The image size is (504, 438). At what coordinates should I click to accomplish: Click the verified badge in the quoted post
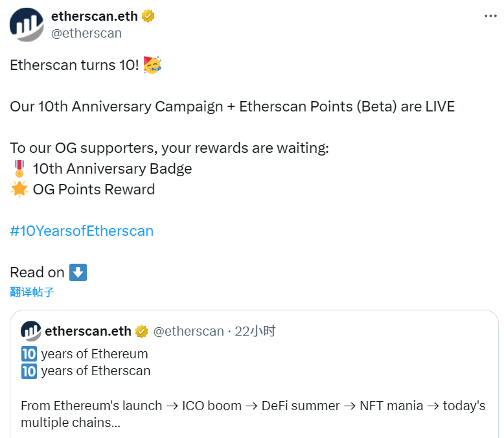click(x=141, y=332)
